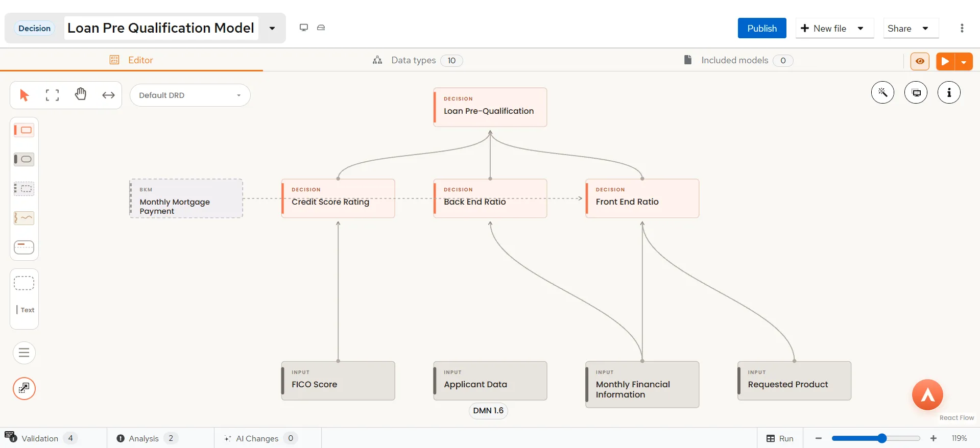Select the Back End Ratio decision node
This screenshot has height=448, width=980.
(x=490, y=198)
